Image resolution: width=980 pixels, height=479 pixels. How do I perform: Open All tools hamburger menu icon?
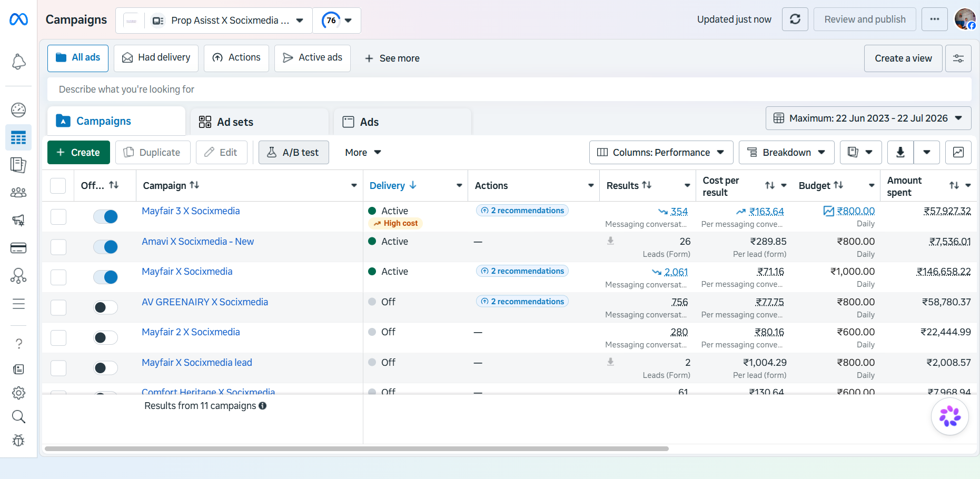click(x=18, y=304)
